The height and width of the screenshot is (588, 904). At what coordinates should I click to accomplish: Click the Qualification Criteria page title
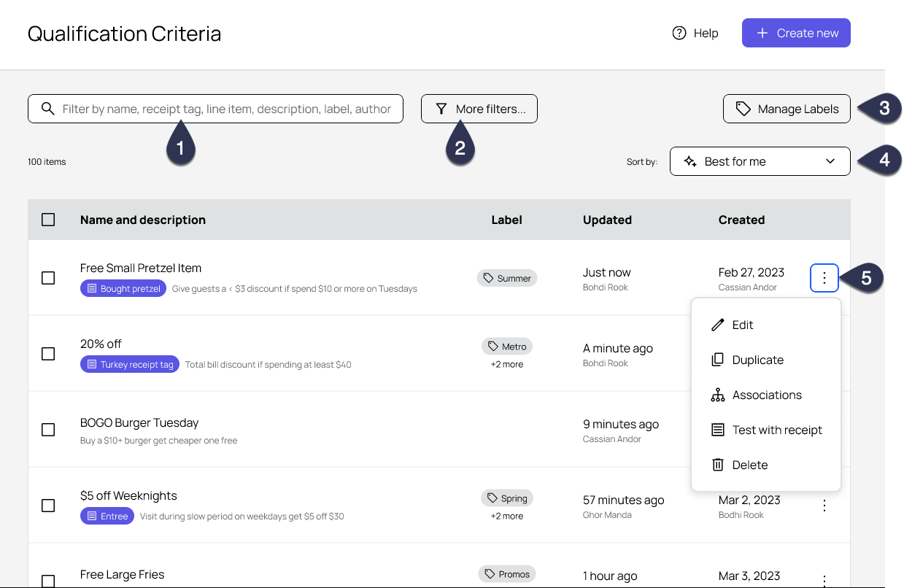124,34
